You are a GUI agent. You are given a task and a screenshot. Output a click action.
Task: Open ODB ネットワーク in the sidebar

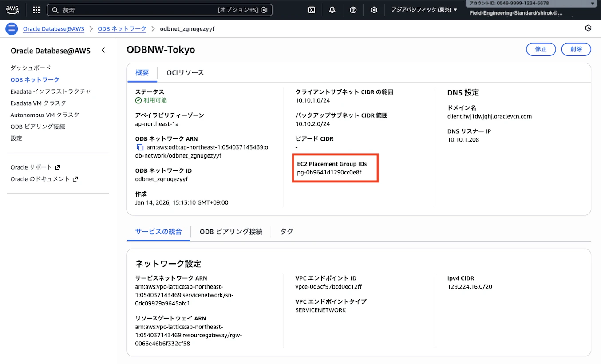35,79
